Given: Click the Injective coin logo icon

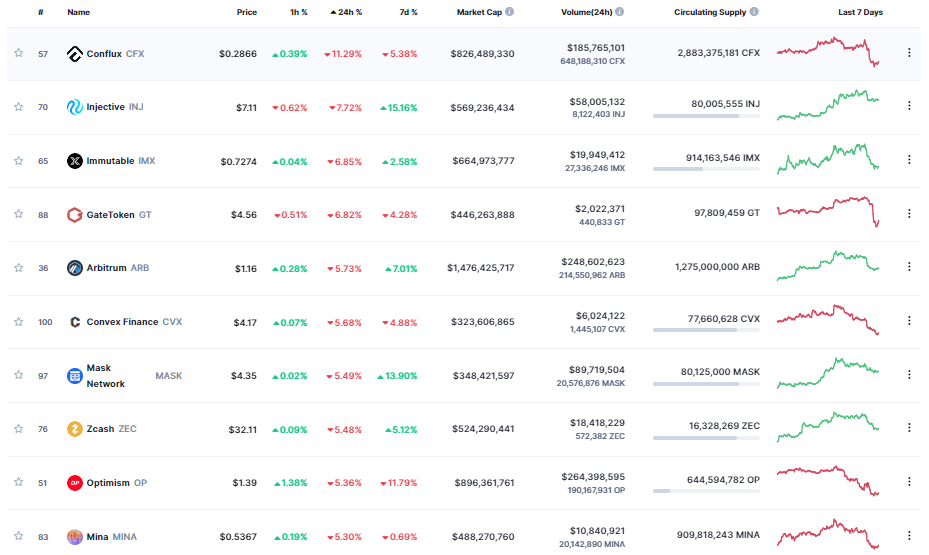Looking at the screenshot, I should [x=74, y=107].
